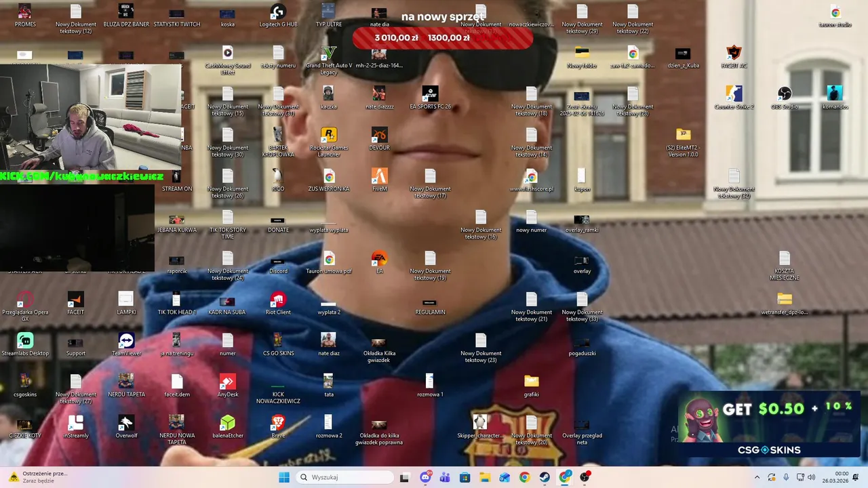Open the network status tray icon
This screenshot has width=868, height=488.
pos(800,477)
